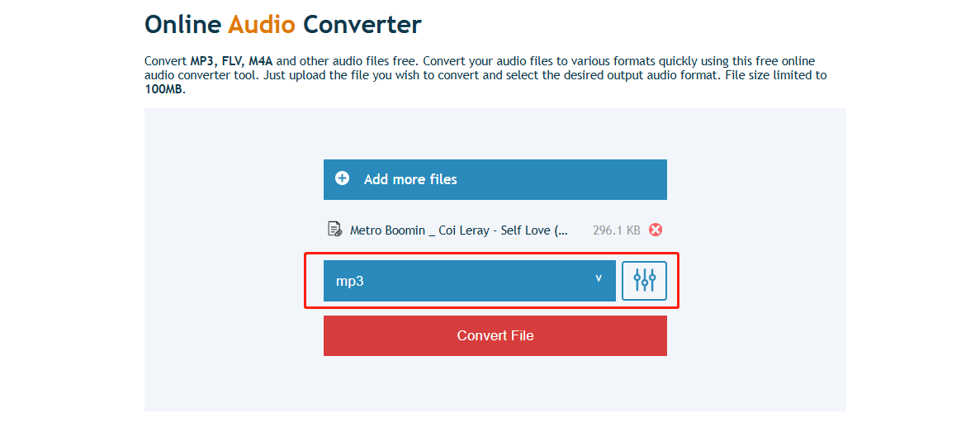Open the mp3 output format selector

click(x=470, y=281)
